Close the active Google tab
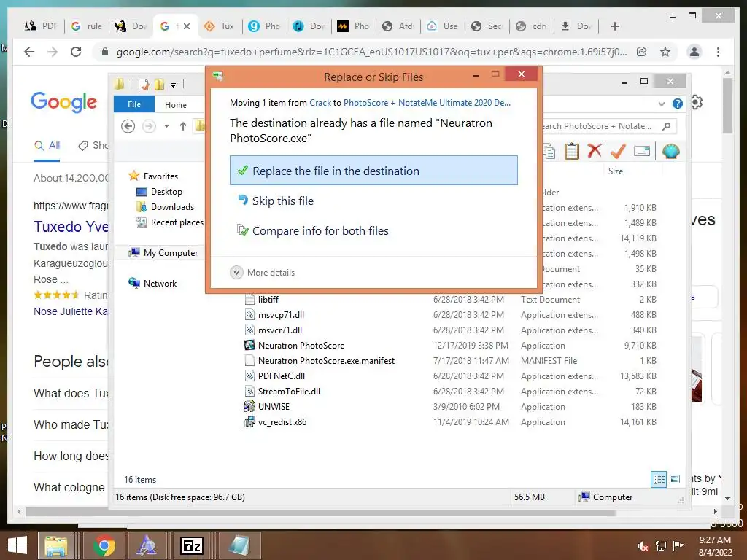The height and width of the screenshot is (560, 747). 187,26
